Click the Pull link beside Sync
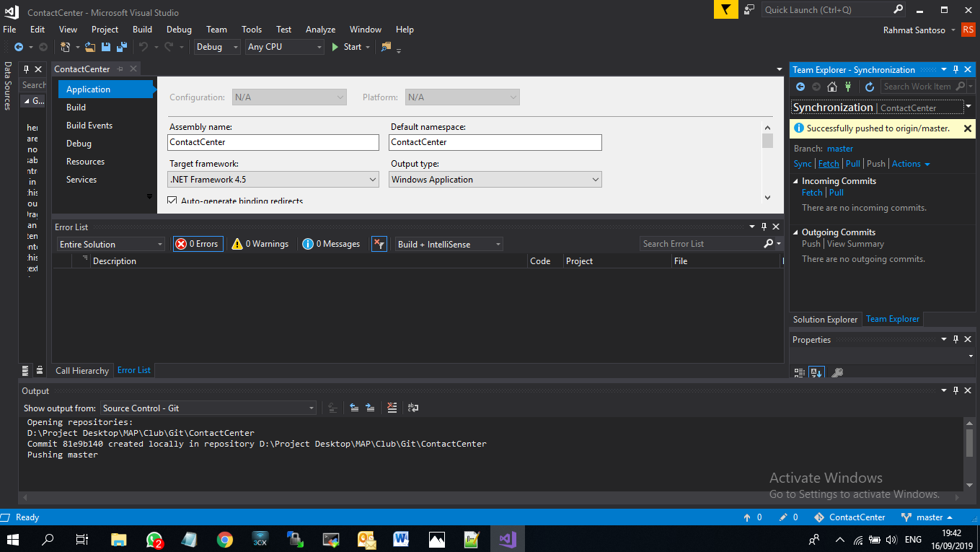This screenshot has height=552, width=980. [x=853, y=164]
